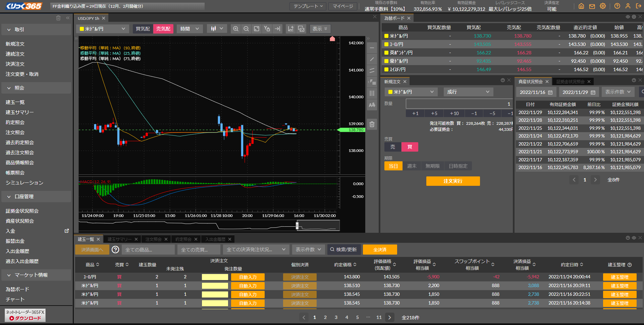Image resolution: width=644 pixels, height=325 pixels.
Task: Open 全ての決済発注状況 filter dropdown
Action: pyautogui.click(x=256, y=250)
